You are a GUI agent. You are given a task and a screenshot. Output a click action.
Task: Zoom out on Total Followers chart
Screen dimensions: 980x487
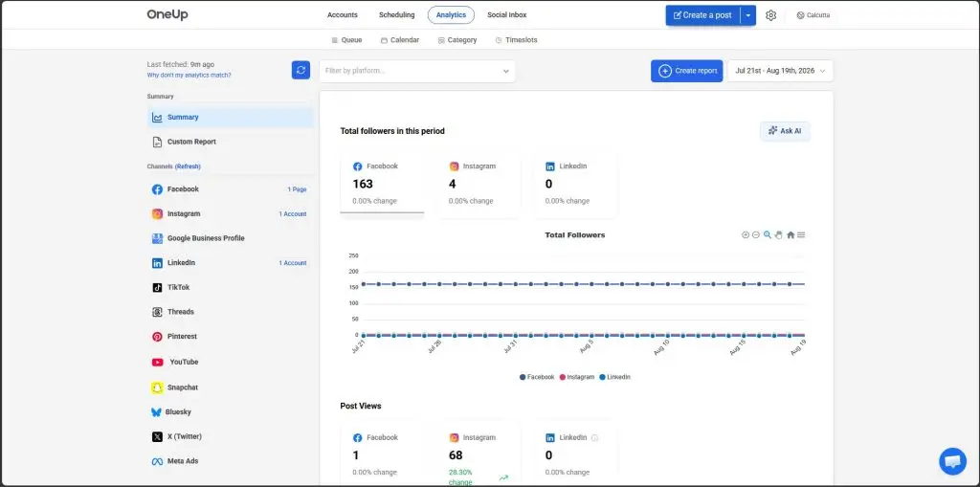756,235
